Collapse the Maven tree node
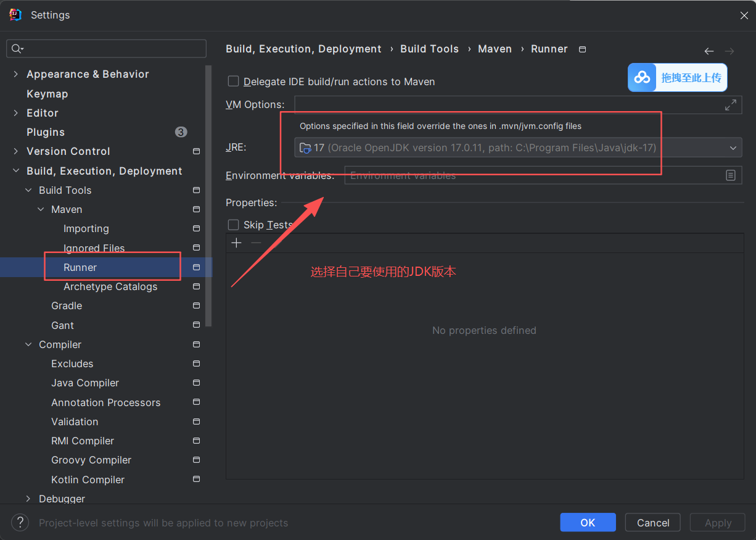 pos(41,209)
